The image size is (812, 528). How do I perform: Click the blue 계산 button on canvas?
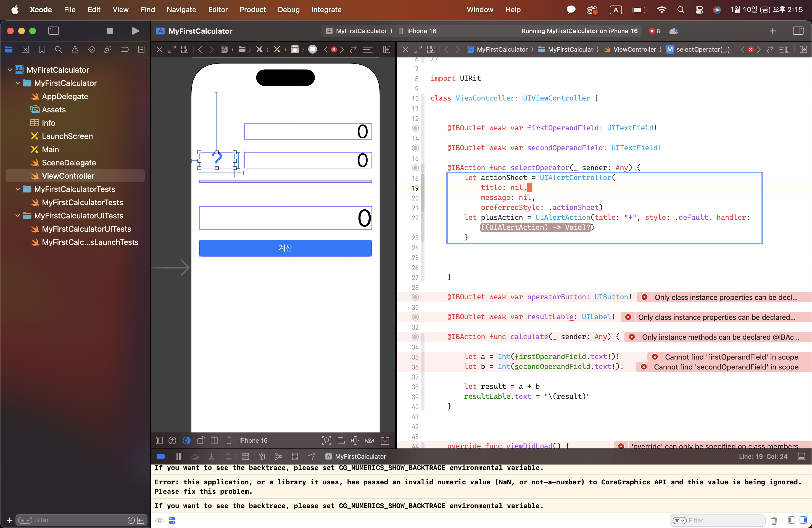(x=285, y=248)
